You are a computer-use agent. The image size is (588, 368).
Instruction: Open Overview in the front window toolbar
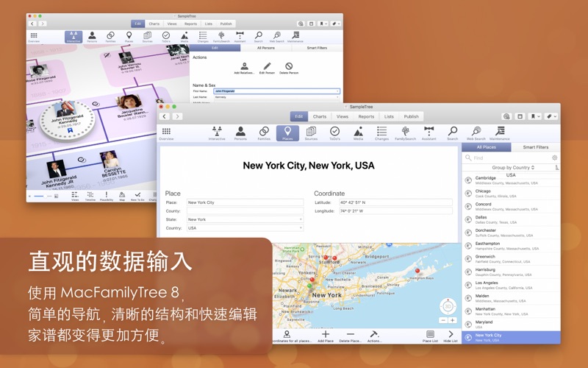coord(166,133)
